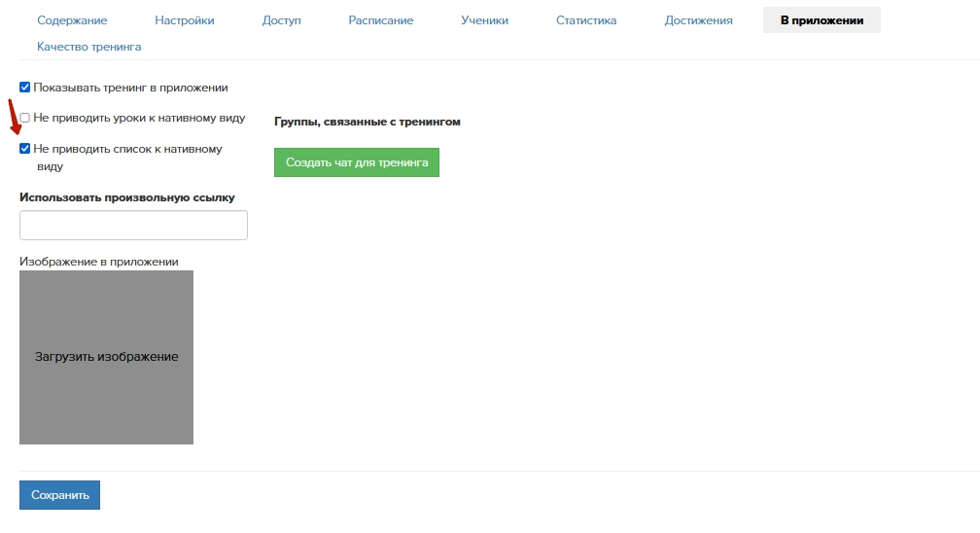The image size is (980, 533).
Task: Go to the Доступ tab
Action: click(x=282, y=20)
